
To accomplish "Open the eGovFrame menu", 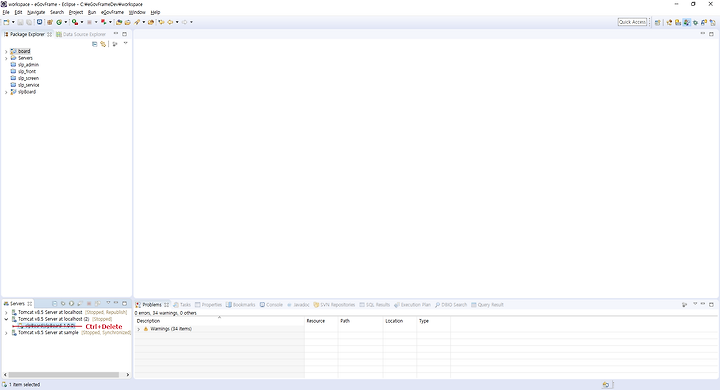I will click(112, 12).
